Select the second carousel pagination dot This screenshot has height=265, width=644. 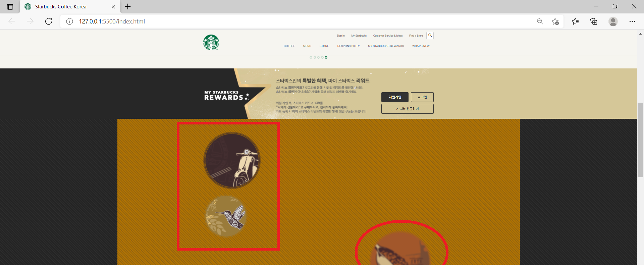(x=315, y=57)
